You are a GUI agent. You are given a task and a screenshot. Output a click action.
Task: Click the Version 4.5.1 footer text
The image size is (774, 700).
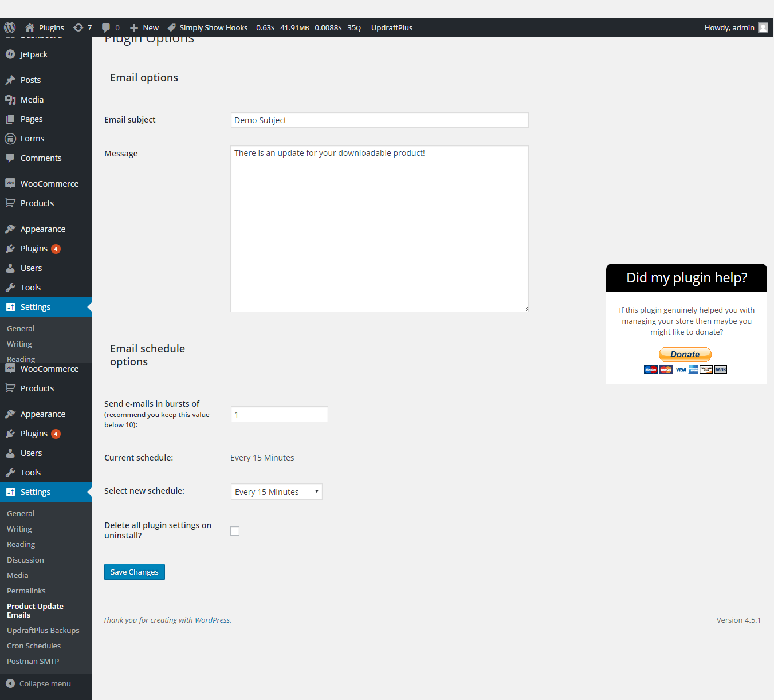[738, 620]
